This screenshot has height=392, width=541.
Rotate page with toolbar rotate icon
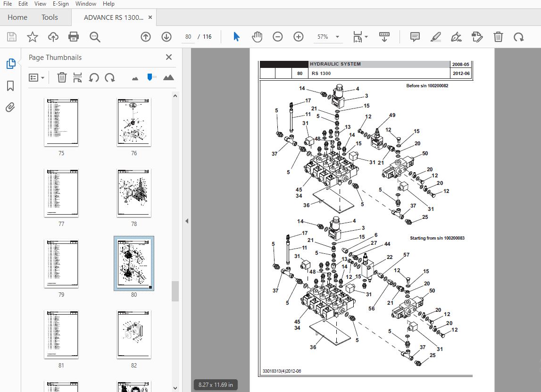pos(518,37)
